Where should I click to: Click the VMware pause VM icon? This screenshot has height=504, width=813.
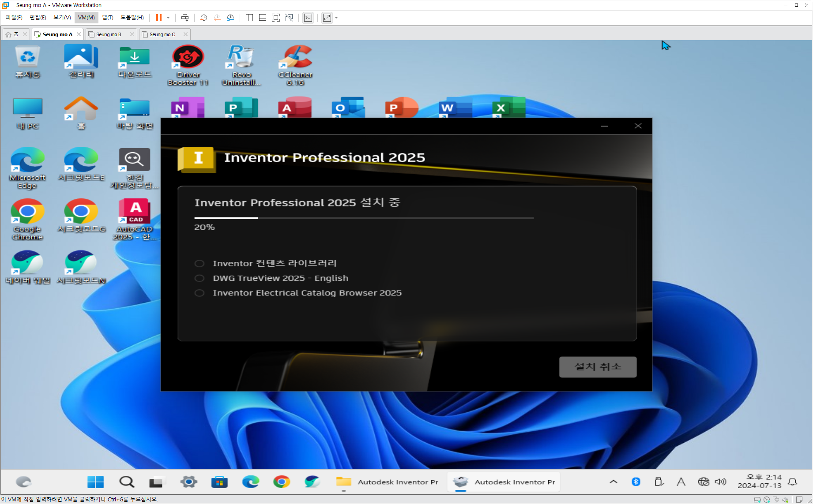click(x=159, y=18)
